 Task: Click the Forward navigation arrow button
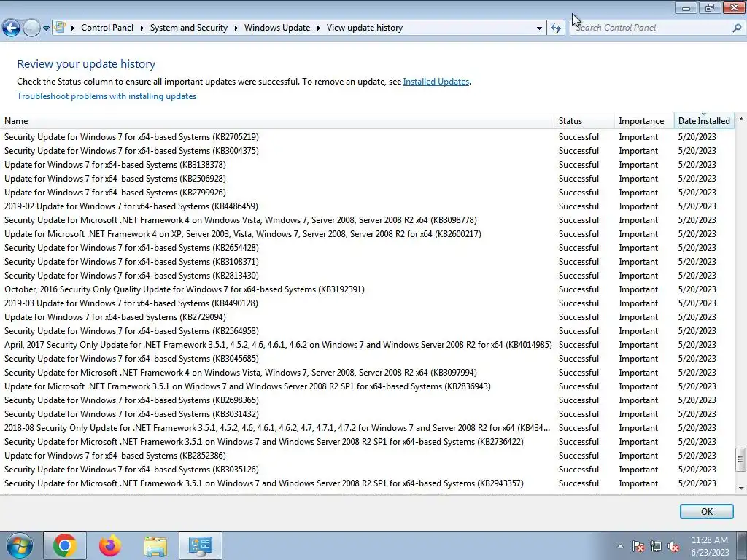tap(31, 28)
